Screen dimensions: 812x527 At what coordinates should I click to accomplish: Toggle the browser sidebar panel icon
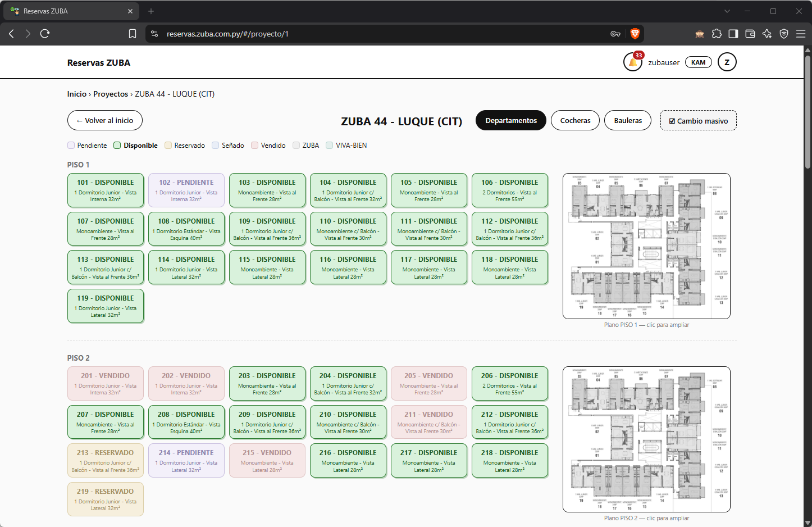point(733,34)
